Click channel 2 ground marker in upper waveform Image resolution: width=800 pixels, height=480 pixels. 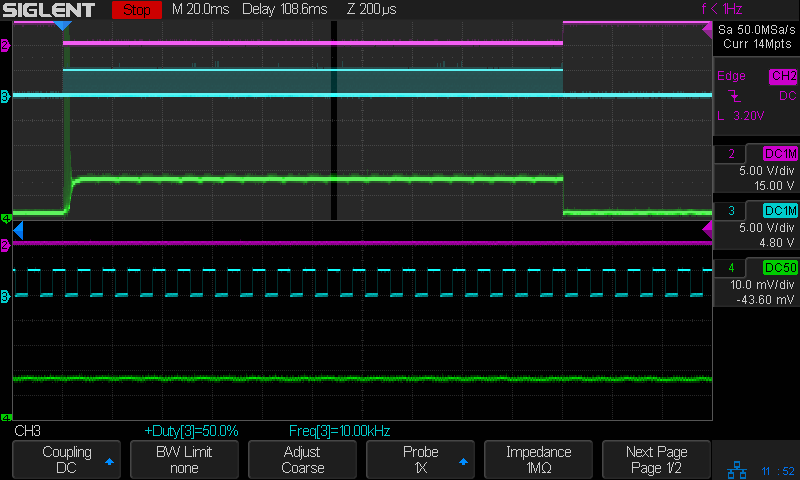pos(5,46)
